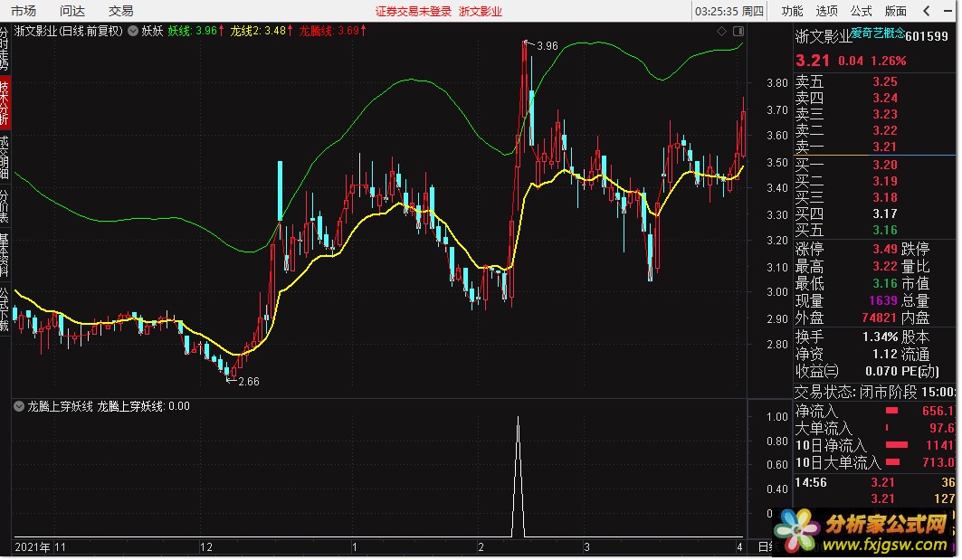The image size is (962, 560).
Task: Open sub-chart dropdown beside 龙腾上穿妖线
Action: pos(19,406)
